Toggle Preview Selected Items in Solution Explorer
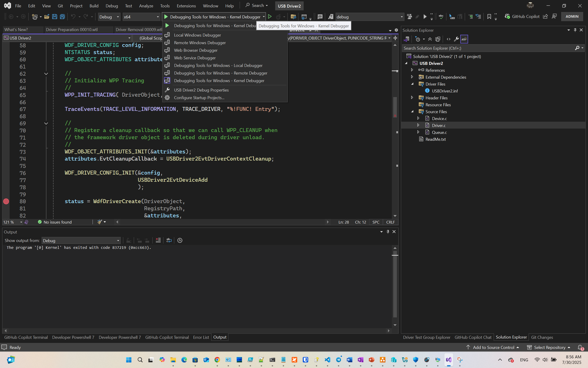 click(x=464, y=39)
